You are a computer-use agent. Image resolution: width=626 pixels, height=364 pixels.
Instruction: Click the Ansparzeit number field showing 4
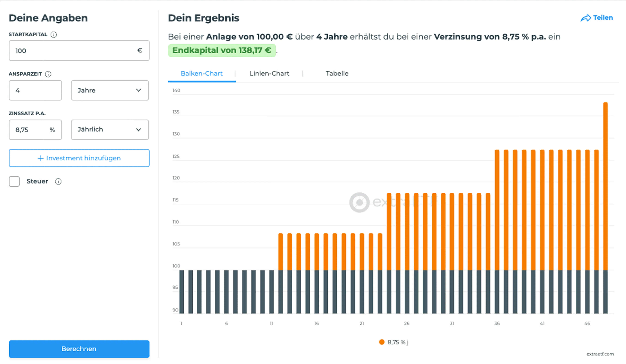coord(35,90)
